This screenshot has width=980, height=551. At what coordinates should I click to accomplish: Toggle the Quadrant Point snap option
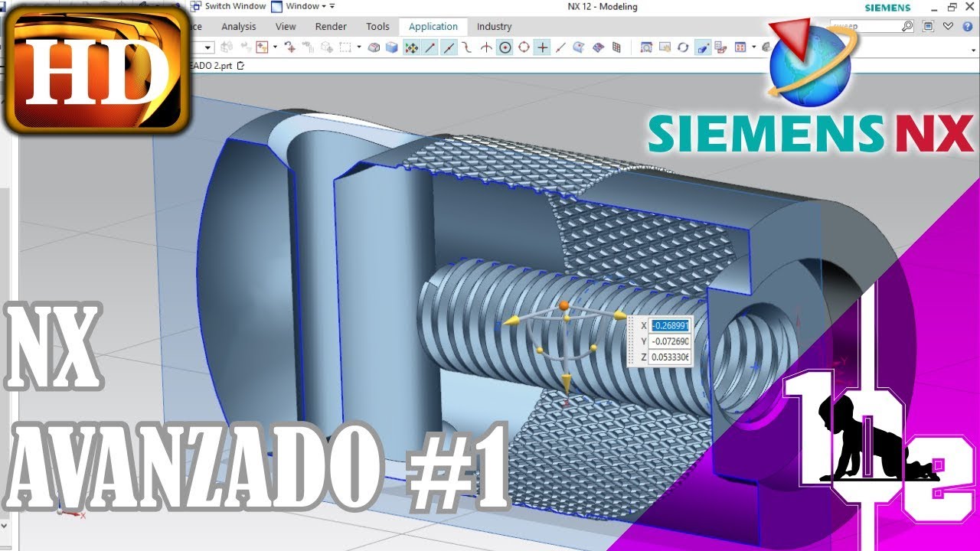coord(524,47)
